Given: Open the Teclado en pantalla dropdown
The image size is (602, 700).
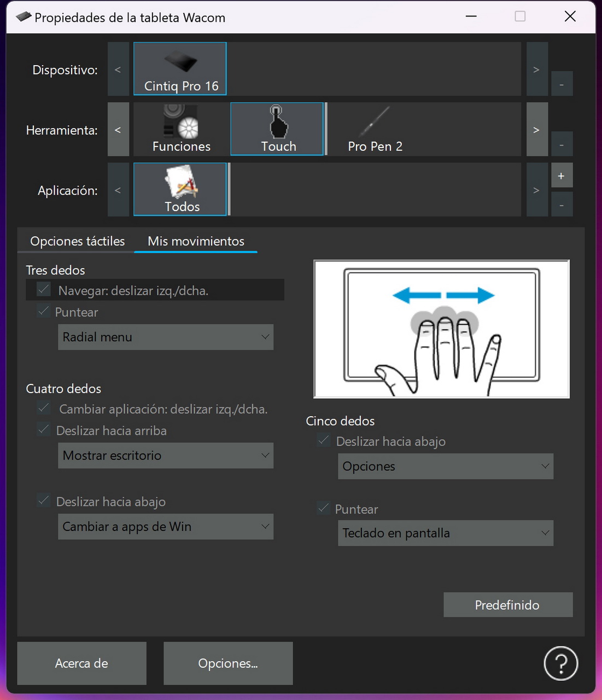Looking at the screenshot, I should tap(446, 533).
